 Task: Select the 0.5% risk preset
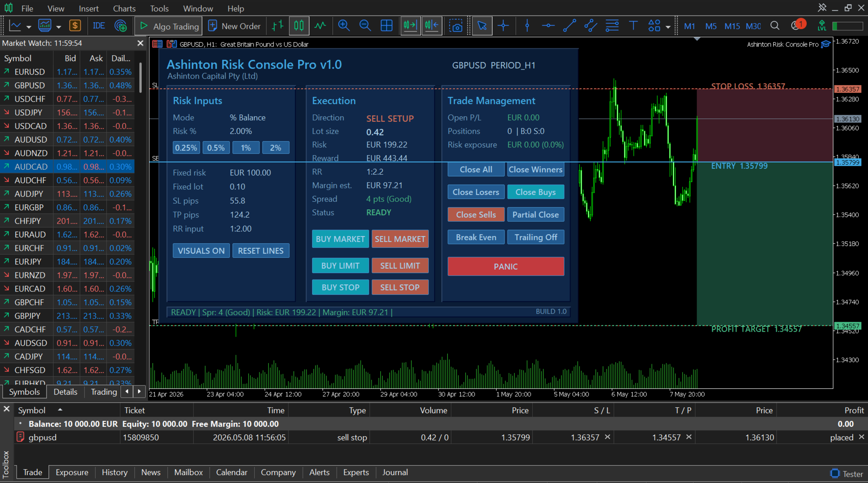point(216,147)
